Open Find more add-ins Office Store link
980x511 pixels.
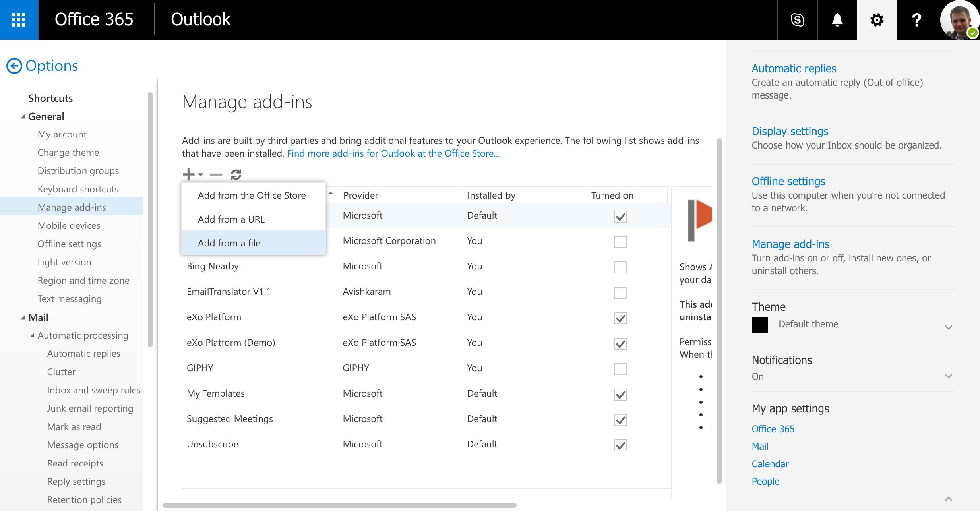coord(393,153)
